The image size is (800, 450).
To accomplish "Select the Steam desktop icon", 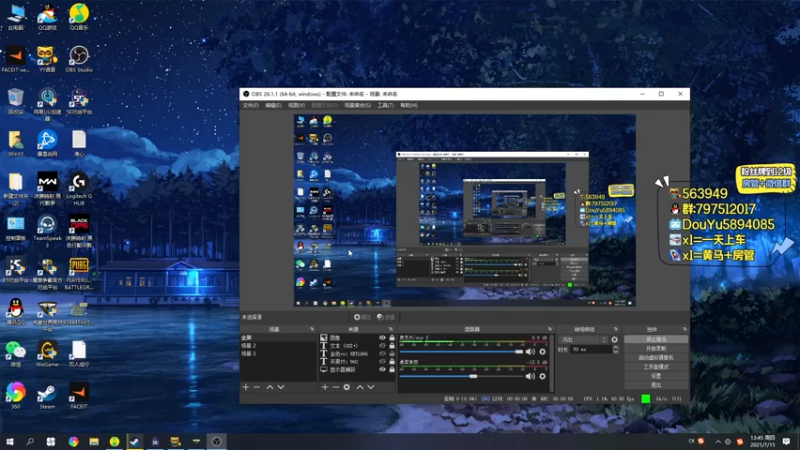I will (x=47, y=396).
